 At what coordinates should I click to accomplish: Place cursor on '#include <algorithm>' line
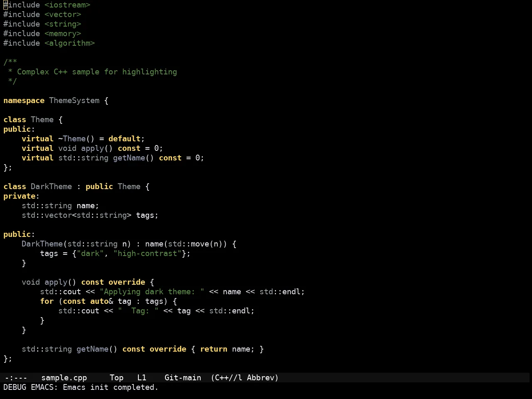49,43
